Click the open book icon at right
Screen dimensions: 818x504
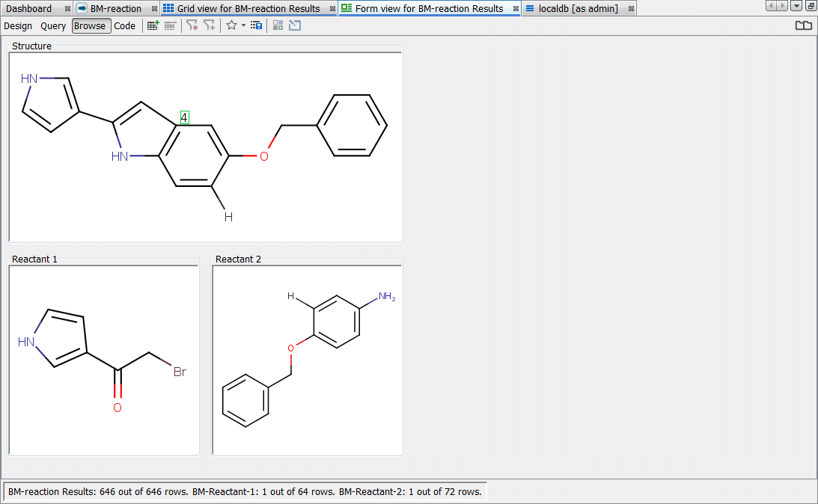(803, 25)
